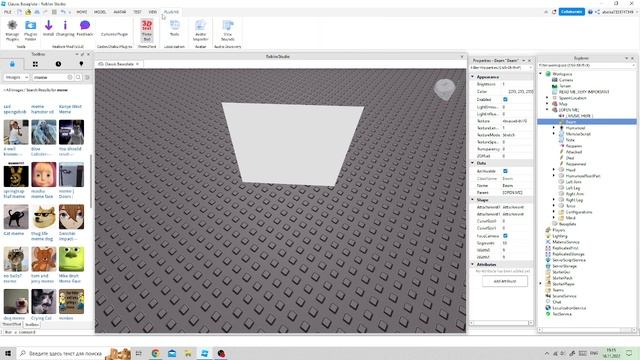Click the Filter Properties input field
Viewport: 640px width, 360px height.
(x=501, y=68)
